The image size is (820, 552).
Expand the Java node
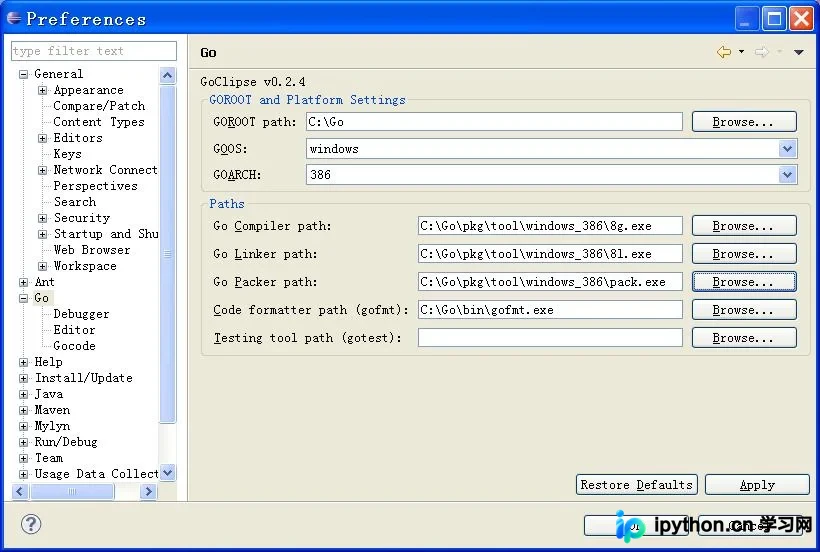[x=24, y=394]
